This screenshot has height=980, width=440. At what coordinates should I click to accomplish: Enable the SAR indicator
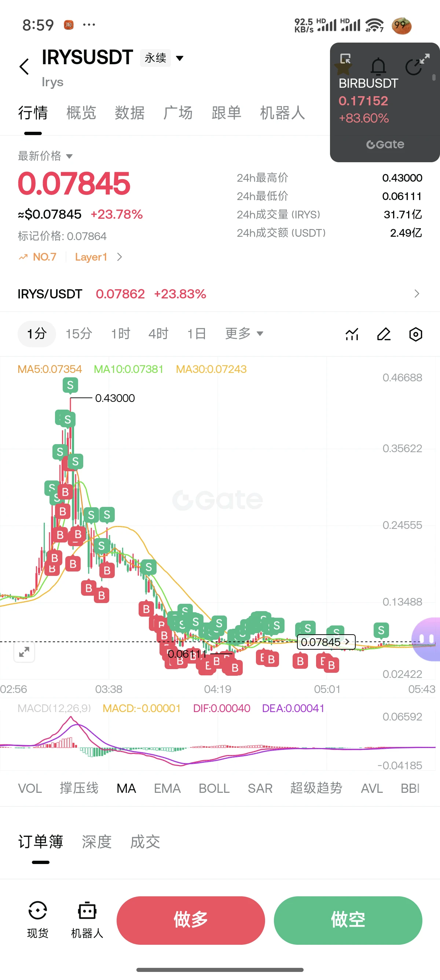point(260,788)
